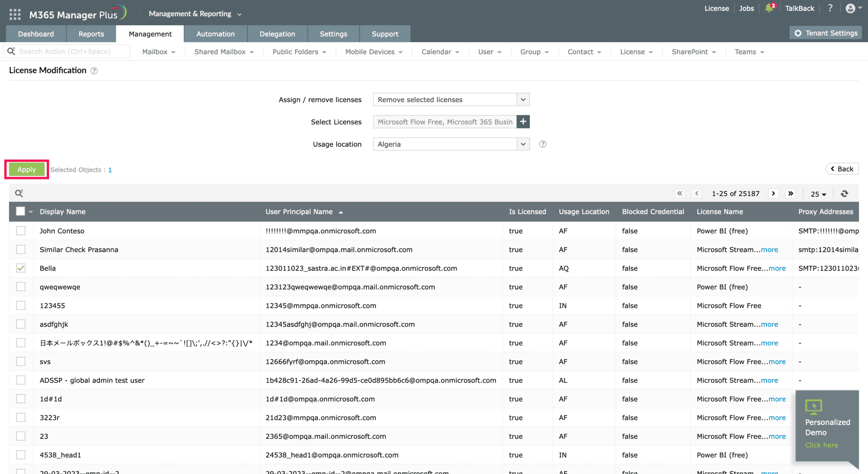Open the table search magnifier icon

click(x=19, y=193)
